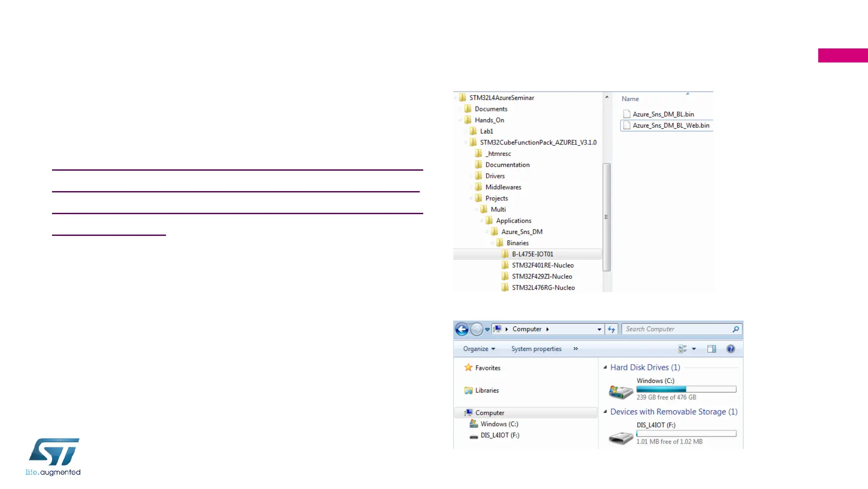The height and width of the screenshot is (489, 868).
Task: Select DIS_L4IOT (F:) in navigation pane
Action: tap(500, 435)
